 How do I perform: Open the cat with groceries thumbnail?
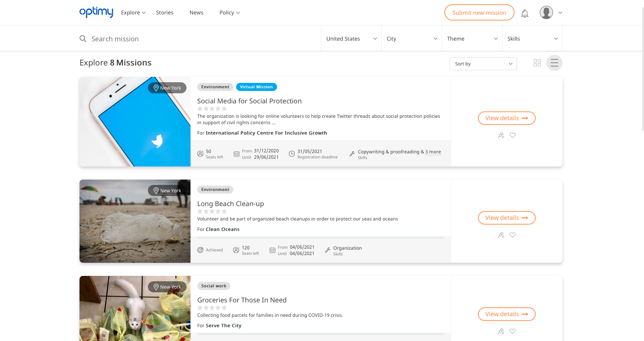[135, 308]
